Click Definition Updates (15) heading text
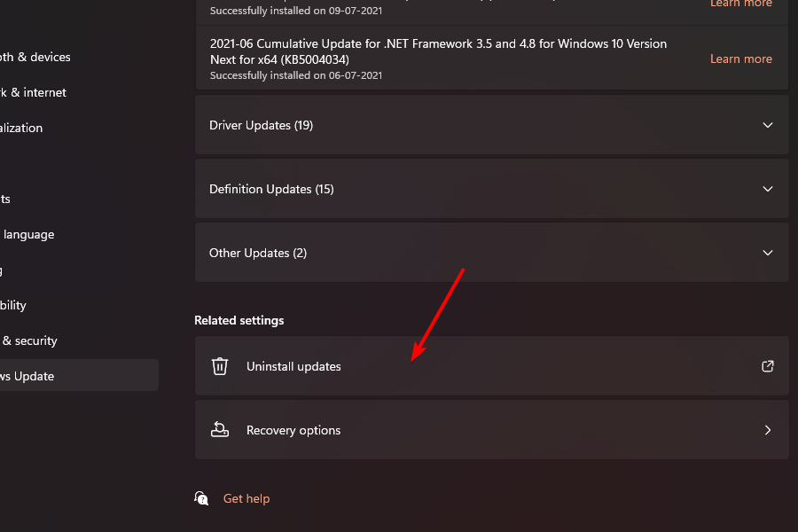 272,190
